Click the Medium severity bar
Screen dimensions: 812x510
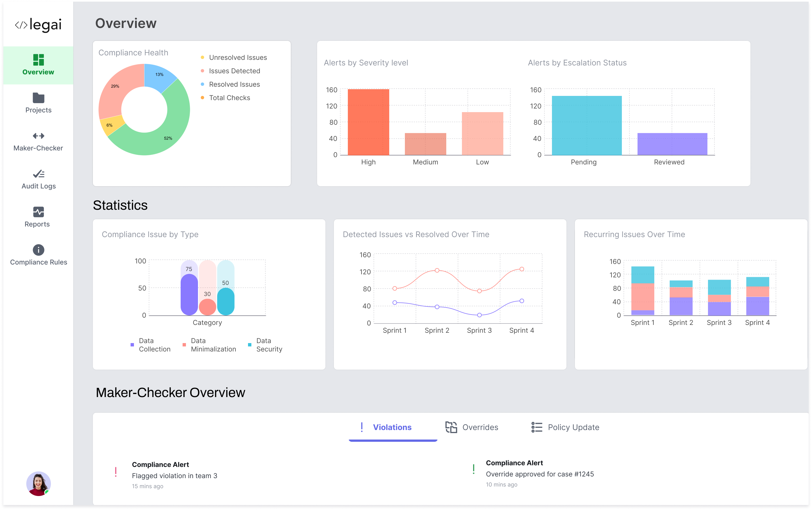click(425, 144)
